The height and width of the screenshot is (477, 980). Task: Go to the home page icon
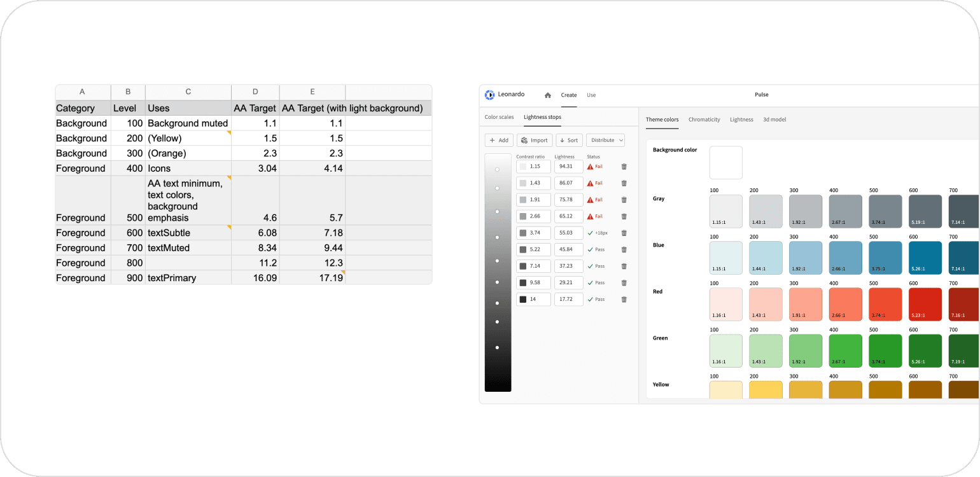pos(548,95)
